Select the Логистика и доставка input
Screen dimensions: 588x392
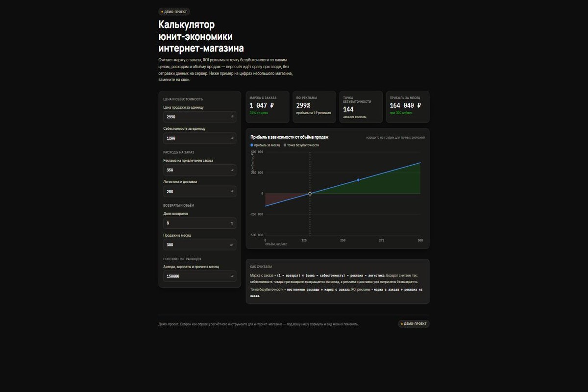pos(200,192)
